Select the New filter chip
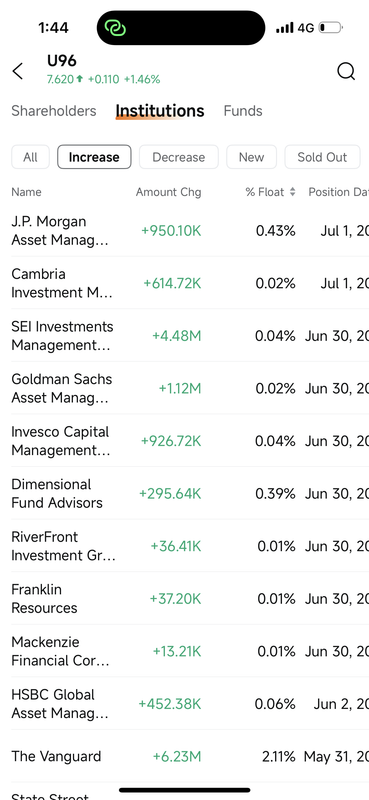This screenshot has width=369, height=800. (x=252, y=157)
